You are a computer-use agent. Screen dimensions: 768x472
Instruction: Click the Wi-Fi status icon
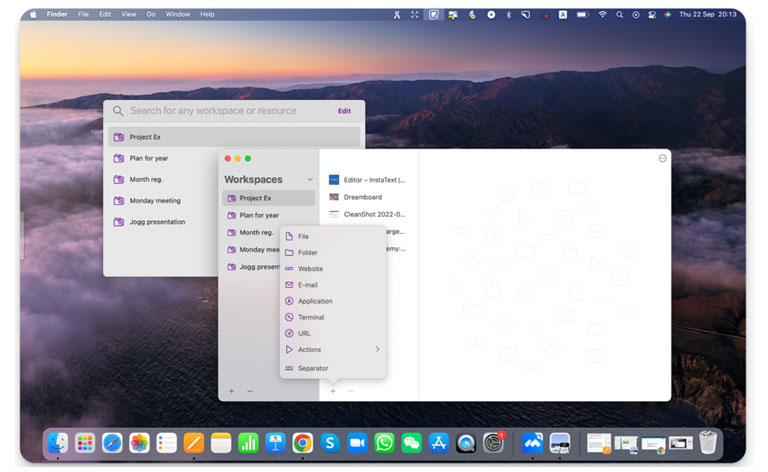[602, 15]
